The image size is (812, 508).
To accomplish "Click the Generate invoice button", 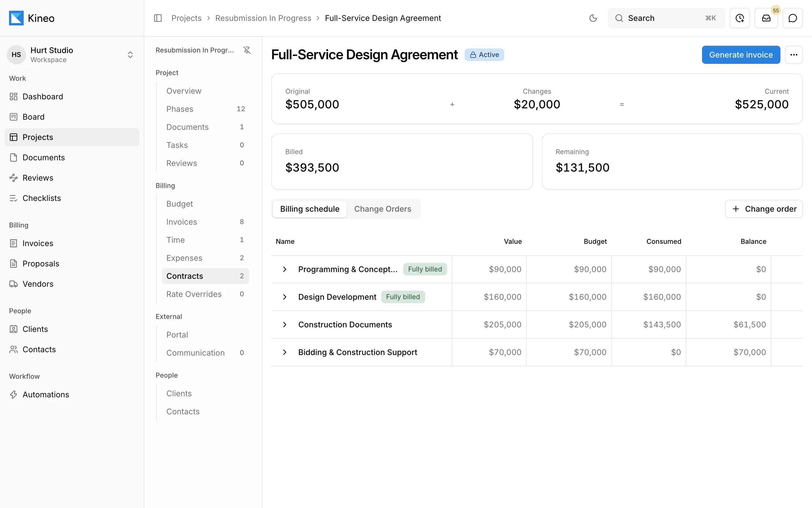I will pos(741,55).
